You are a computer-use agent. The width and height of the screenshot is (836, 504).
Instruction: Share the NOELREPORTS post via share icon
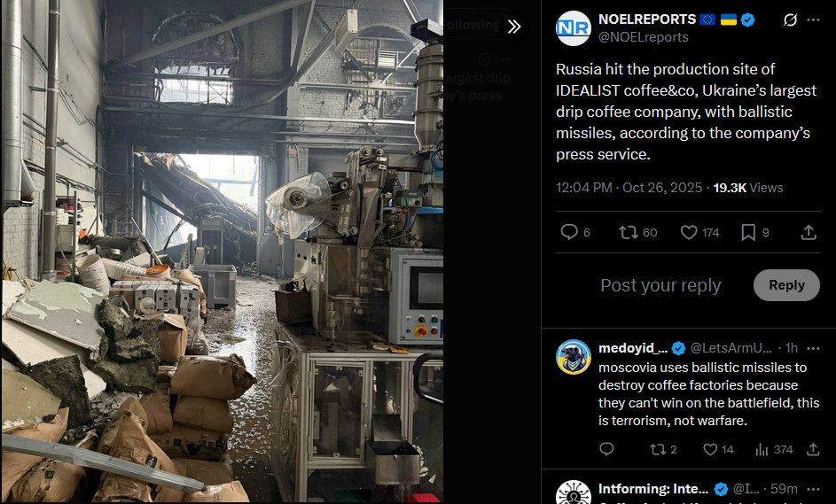(x=809, y=232)
